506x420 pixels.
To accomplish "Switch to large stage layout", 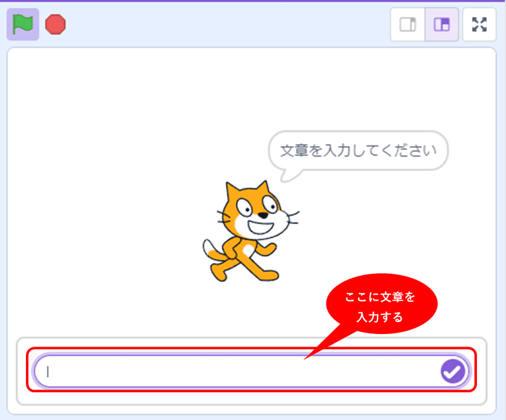I will coord(441,25).
